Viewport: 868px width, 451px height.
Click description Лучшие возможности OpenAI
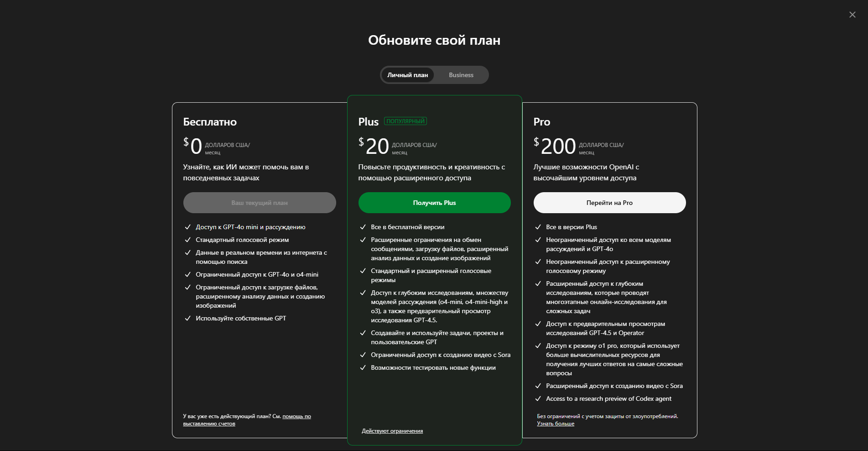pyautogui.click(x=586, y=173)
